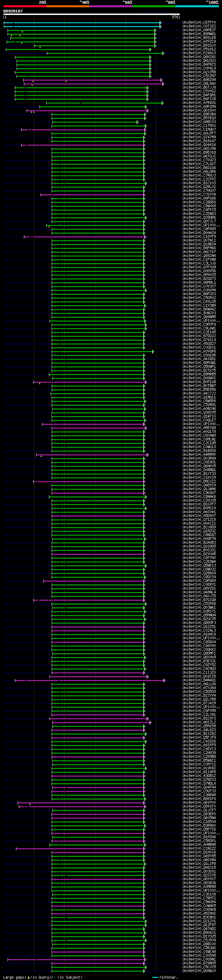
Task: Select hit UniRef100_Q8L9A0
Action: click(199, 84)
